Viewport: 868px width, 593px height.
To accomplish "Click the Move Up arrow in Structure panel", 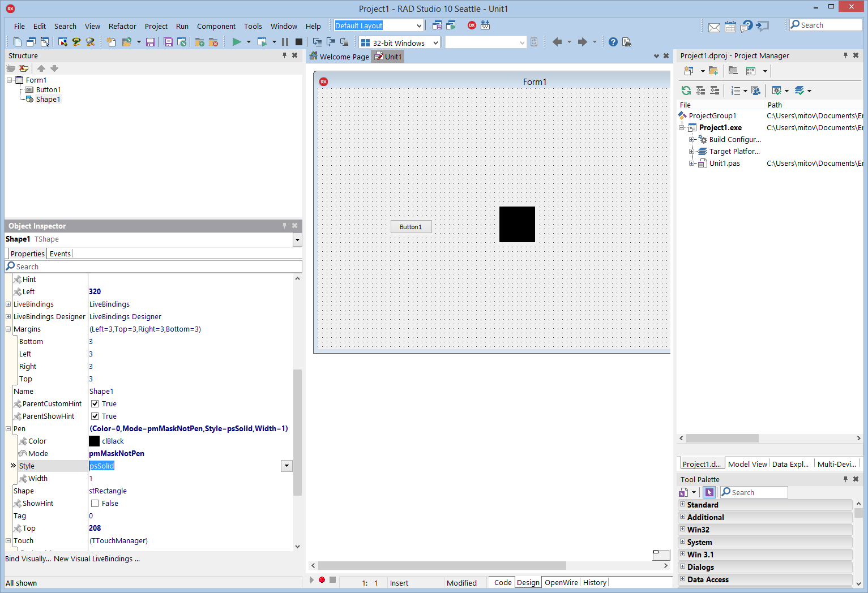I will (41, 68).
